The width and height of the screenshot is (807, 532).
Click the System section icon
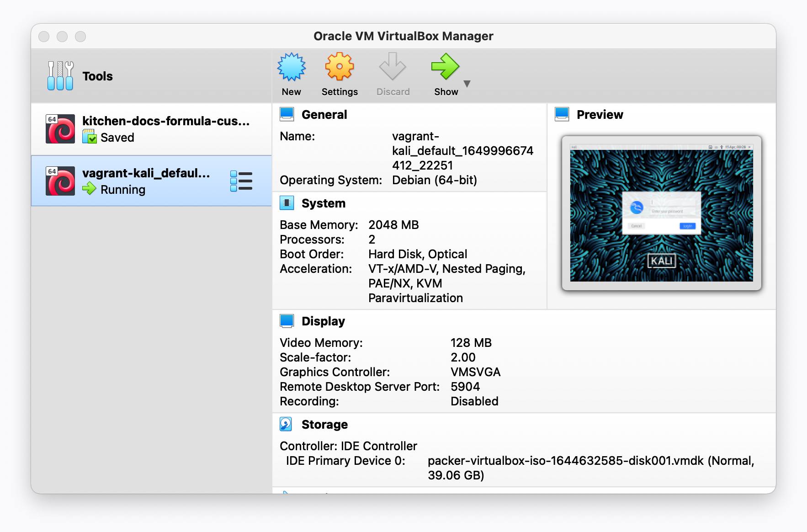pos(287,202)
